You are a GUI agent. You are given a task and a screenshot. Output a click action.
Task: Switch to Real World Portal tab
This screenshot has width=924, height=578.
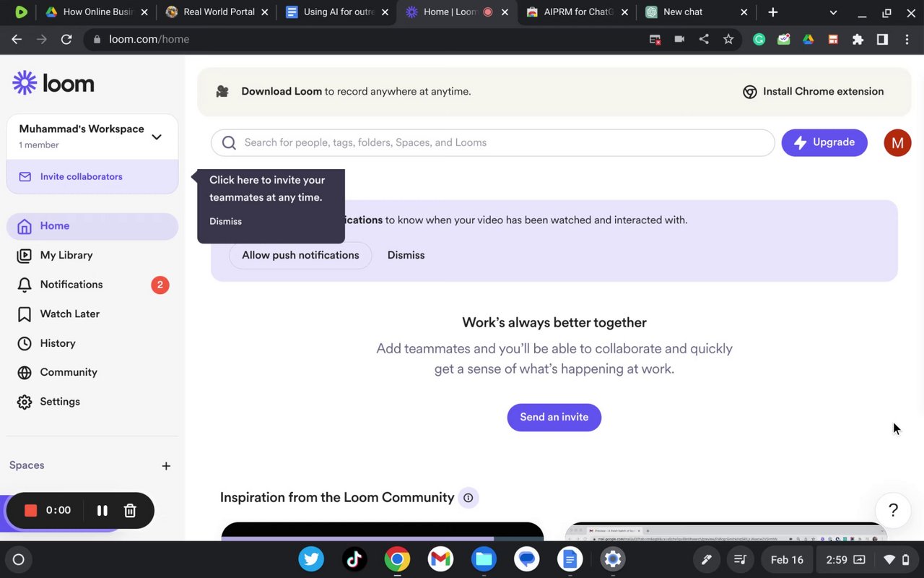pos(217,12)
